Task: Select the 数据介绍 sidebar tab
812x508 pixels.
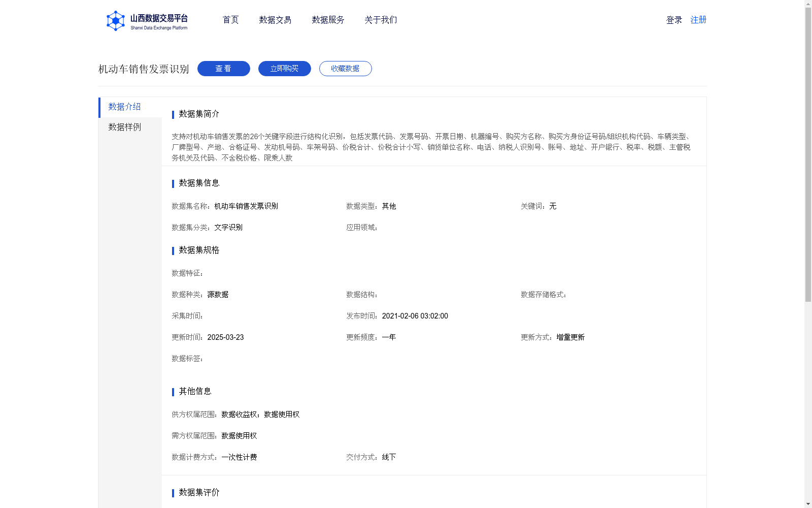Action: point(130,107)
